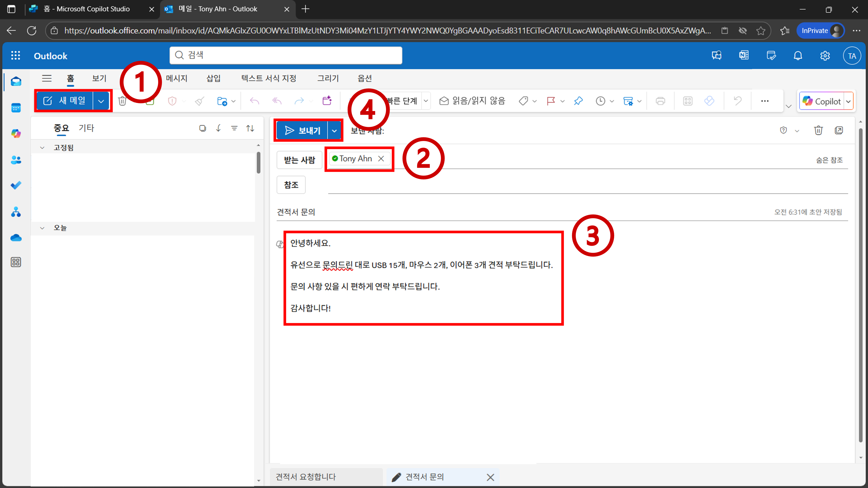Open the notifications bell icon

point(797,56)
